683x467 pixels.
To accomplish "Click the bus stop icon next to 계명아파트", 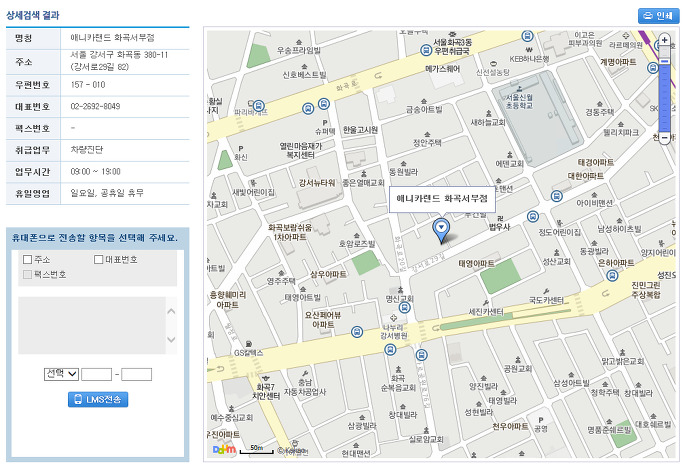I will pos(653,68).
